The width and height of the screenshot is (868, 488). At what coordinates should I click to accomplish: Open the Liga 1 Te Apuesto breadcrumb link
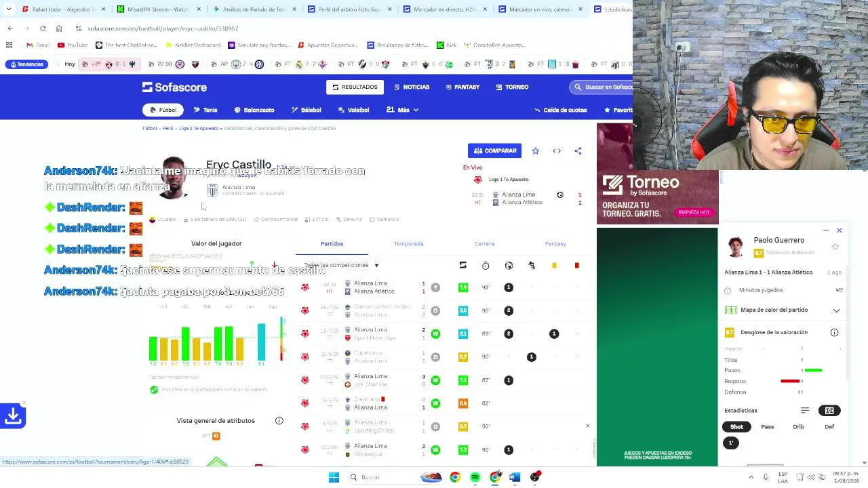(x=199, y=128)
